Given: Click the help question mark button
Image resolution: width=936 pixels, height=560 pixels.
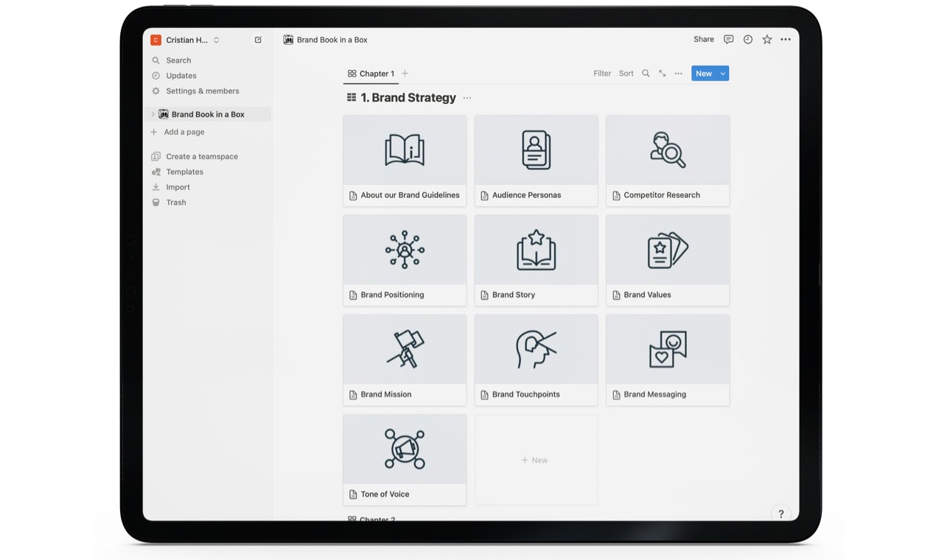Looking at the screenshot, I should [781, 514].
